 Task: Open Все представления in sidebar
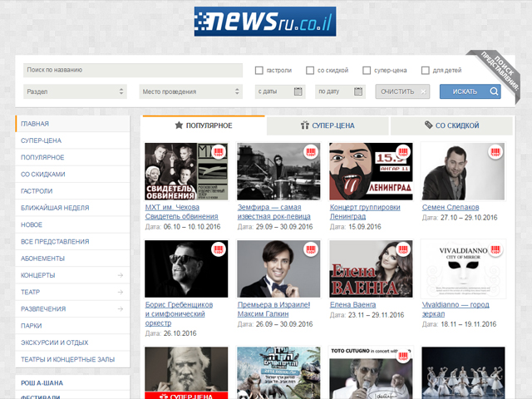click(72, 242)
